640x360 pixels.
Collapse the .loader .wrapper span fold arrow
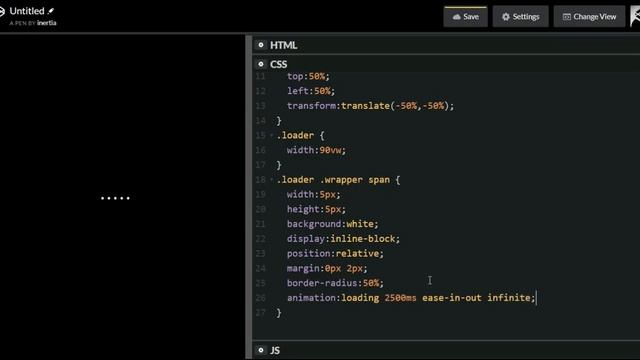[271, 180]
